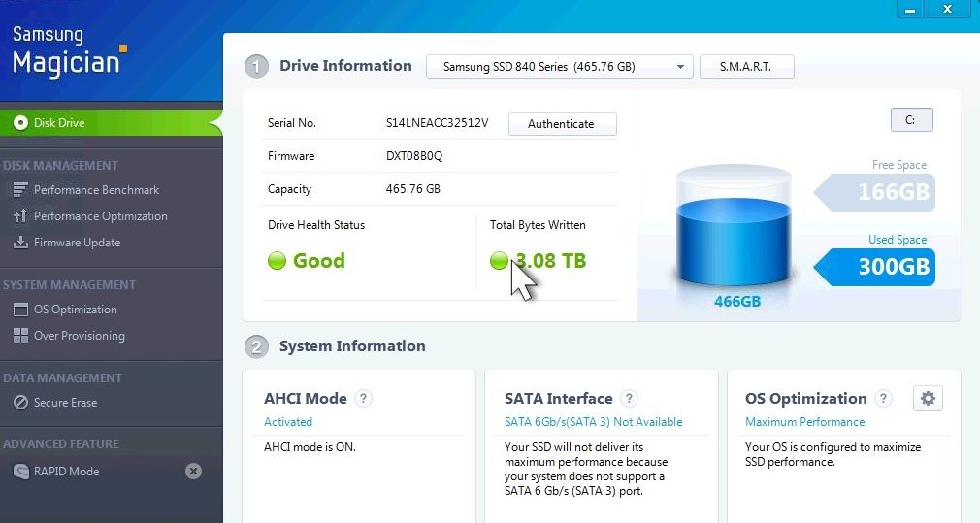
Task: Click the Activated AHCI status text
Action: click(288, 422)
